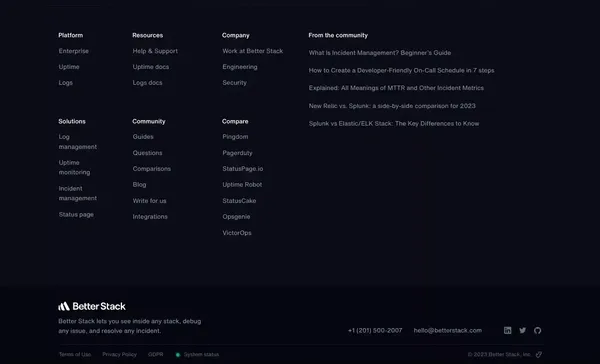
Task: Read Splunk vs Elastic/ELK Stack article
Action: coord(394,124)
